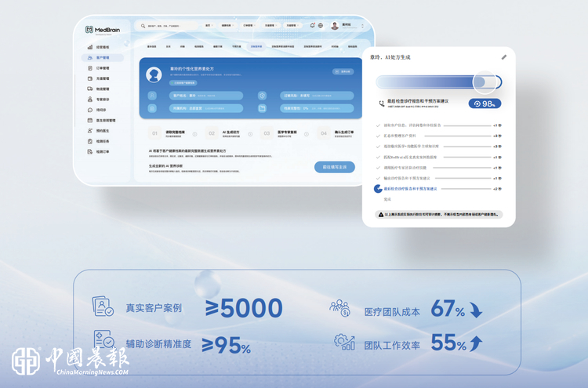Click into the top search field
588x388 pixels.
166,26
